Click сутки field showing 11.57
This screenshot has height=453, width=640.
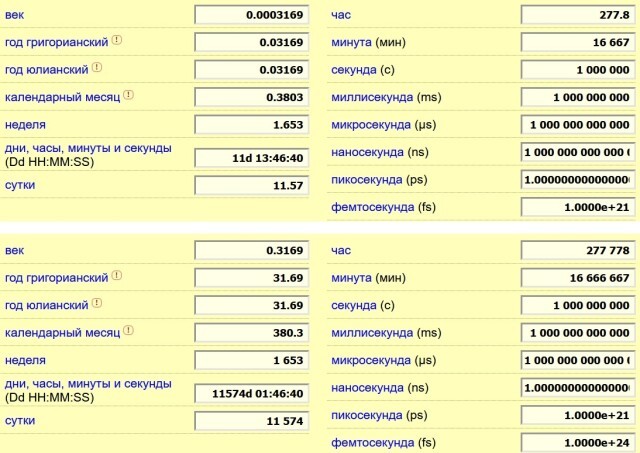[x=251, y=185]
